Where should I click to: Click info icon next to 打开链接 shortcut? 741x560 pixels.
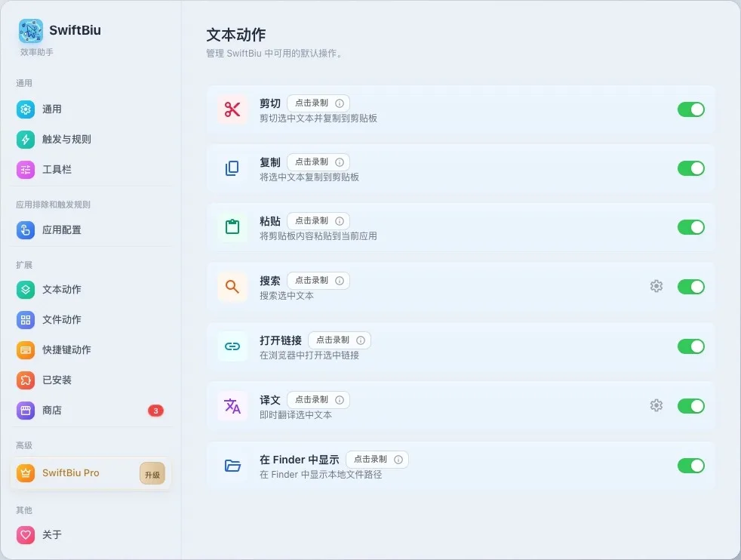(x=361, y=340)
